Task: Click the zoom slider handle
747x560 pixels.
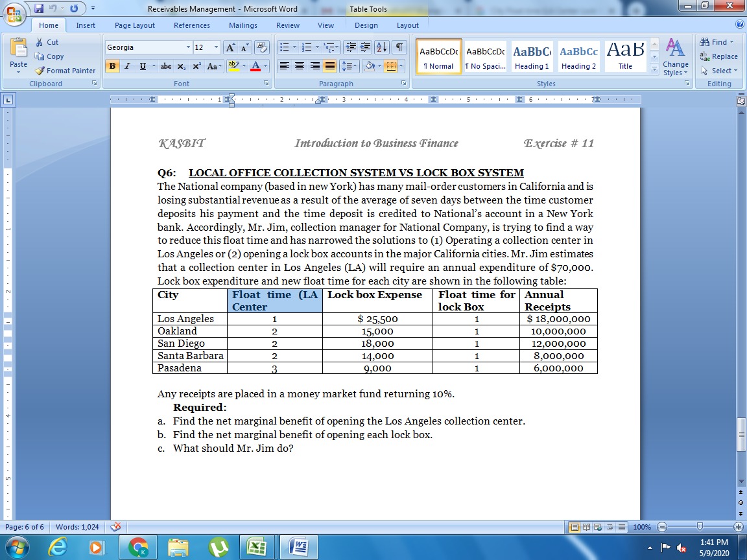Action: tap(700, 527)
